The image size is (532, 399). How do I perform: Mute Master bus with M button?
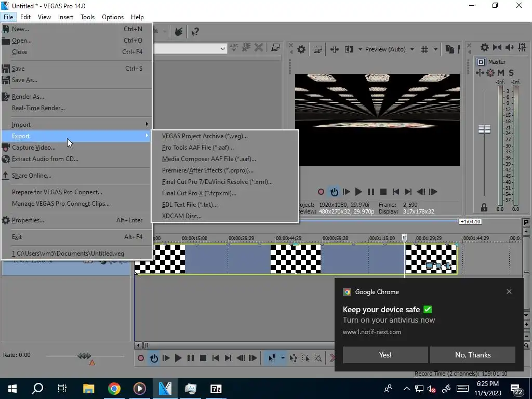[501, 73]
